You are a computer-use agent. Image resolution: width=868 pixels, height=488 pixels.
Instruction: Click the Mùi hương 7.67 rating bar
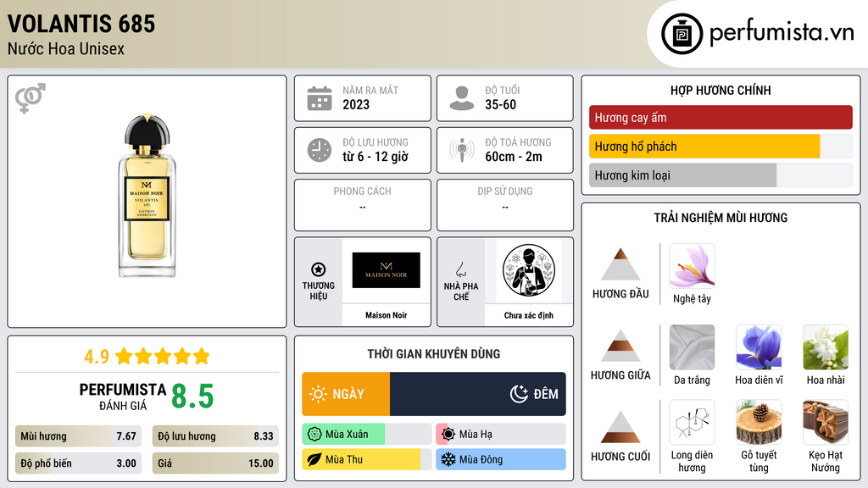(79, 436)
